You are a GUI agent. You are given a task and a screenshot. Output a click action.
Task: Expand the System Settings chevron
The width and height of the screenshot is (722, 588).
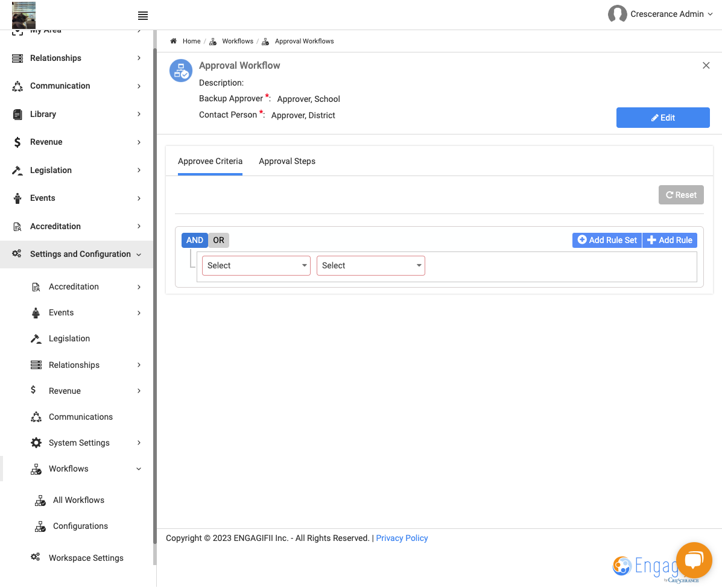tap(139, 443)
